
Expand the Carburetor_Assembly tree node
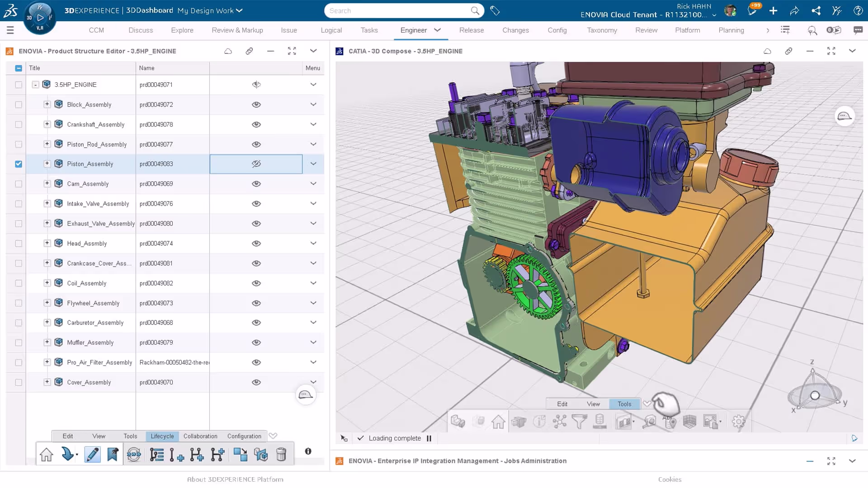pyautogui.click(x=47, y=322)
